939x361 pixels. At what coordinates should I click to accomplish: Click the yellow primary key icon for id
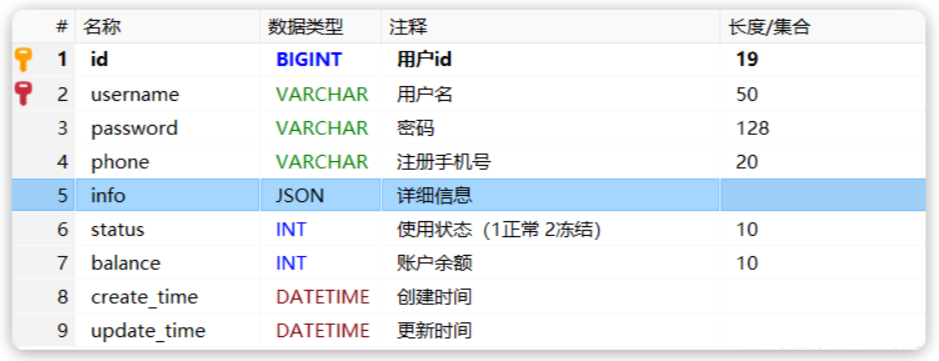[23, 60]
